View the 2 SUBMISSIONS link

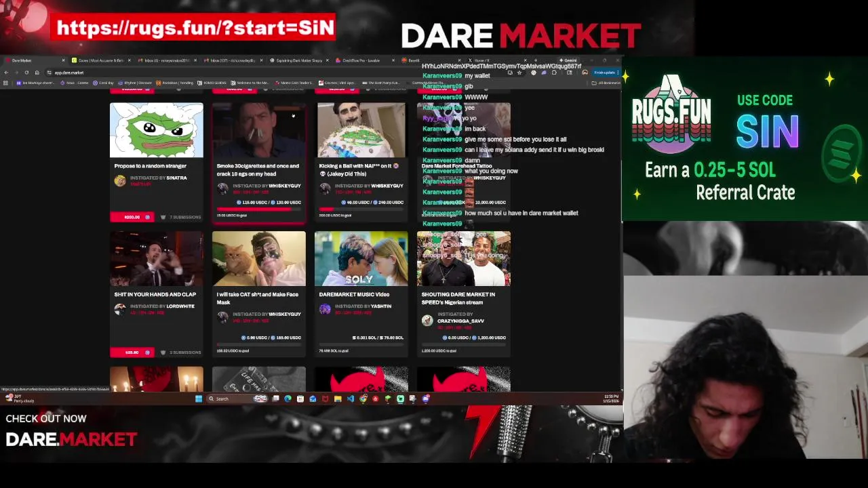point(185,352)
